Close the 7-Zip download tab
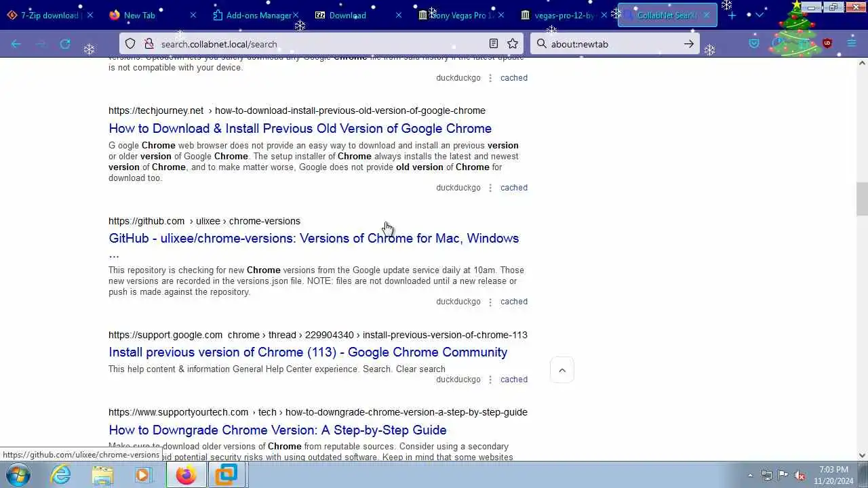Viewport: 868px width, 488px height. point(90,15)
